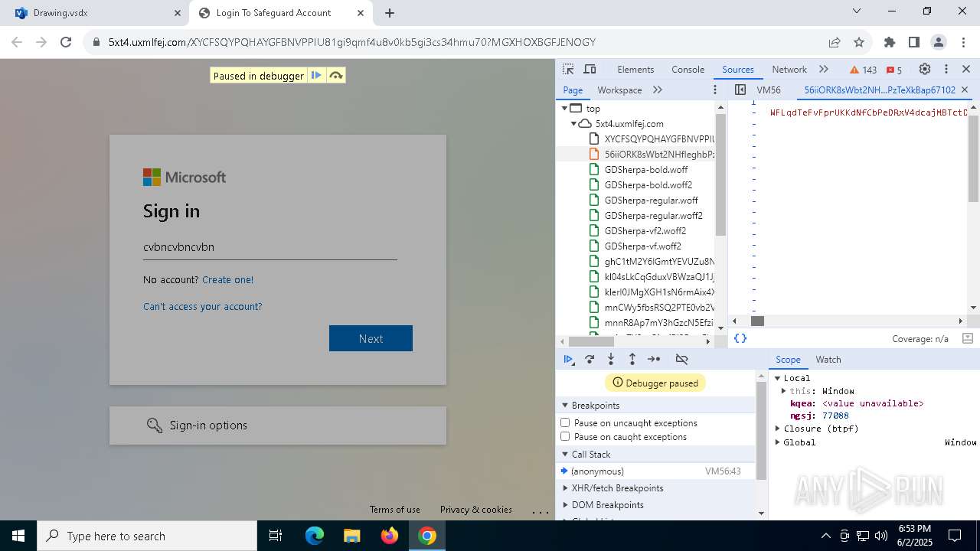Click the Chrome address bar URL
Viewport: 980px width, 551px height.
tap(352, 43)
